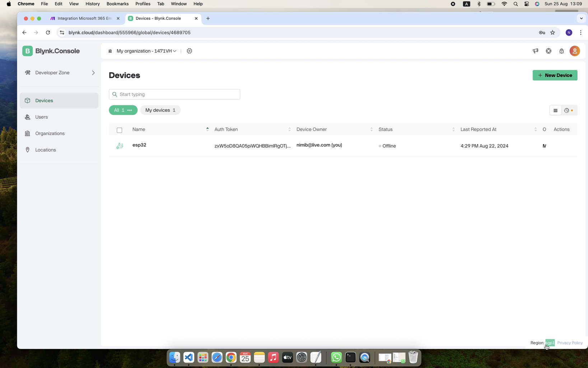Open the announcements megaphone icon
588x368 pixels.
coord(535,51)
